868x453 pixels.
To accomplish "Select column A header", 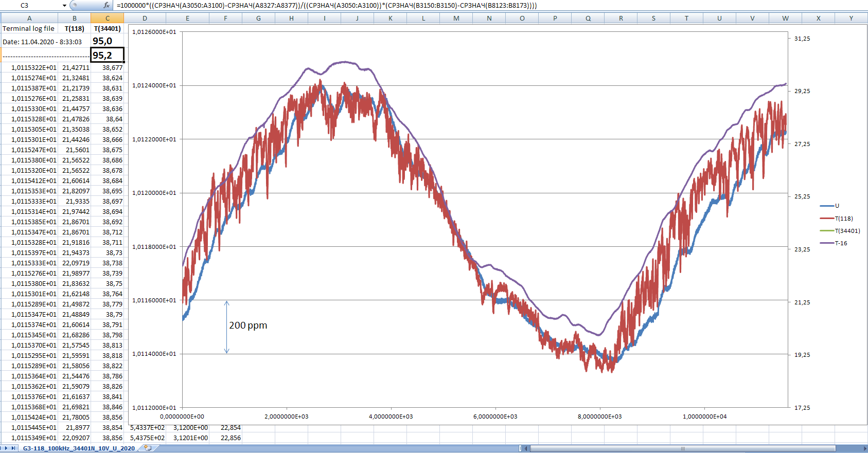I will (29, 18).
